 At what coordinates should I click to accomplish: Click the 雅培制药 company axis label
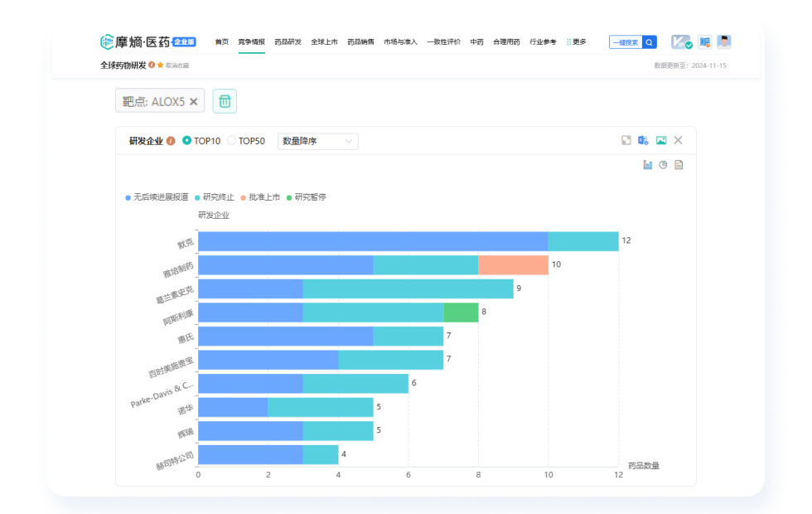pos(178,270)
